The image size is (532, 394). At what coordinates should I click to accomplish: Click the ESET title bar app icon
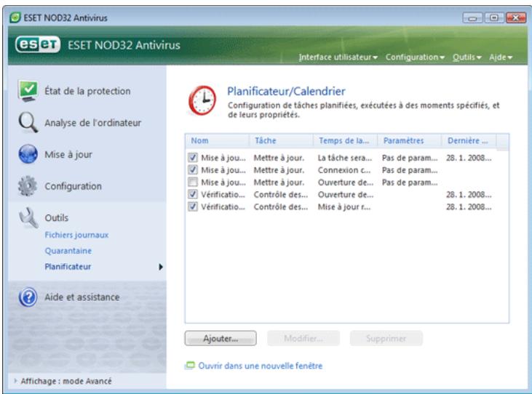(15, 17)
